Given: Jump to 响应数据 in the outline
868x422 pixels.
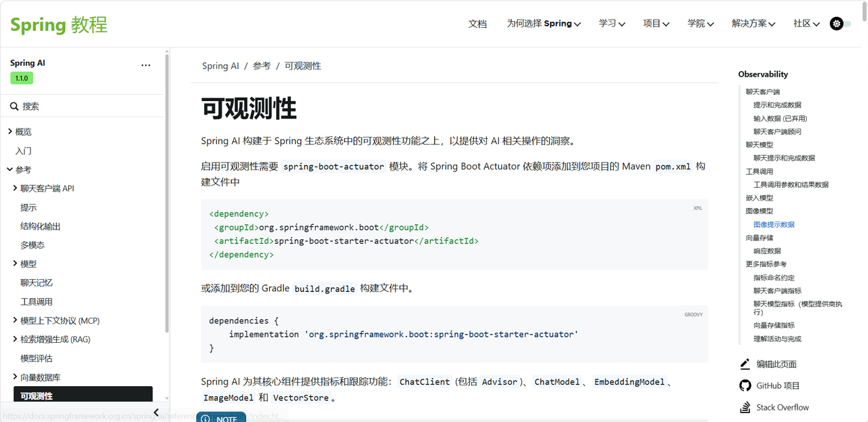Looking at the screenshot, I should (767, 251).
